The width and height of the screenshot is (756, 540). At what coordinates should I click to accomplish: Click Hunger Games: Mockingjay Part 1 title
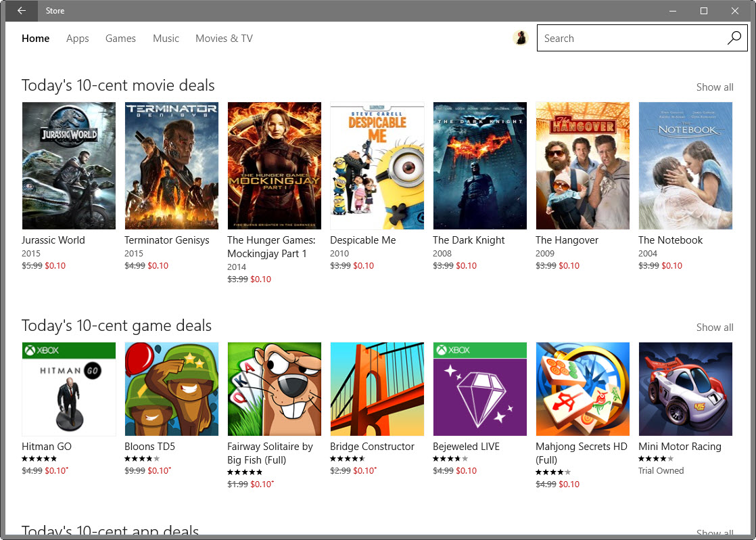click(271, 247)
